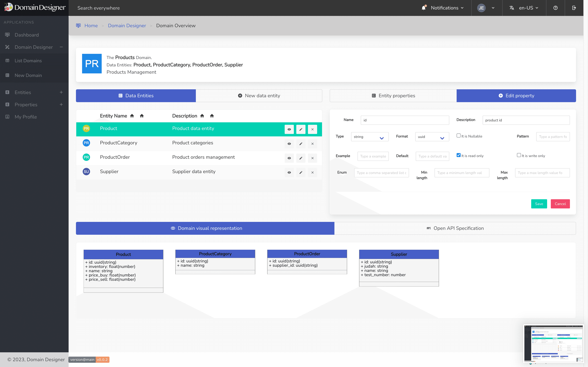Viewport: 588px width, 367px height.
Task: Click the Domain visual representation link icon
Action: coord(173,228)
